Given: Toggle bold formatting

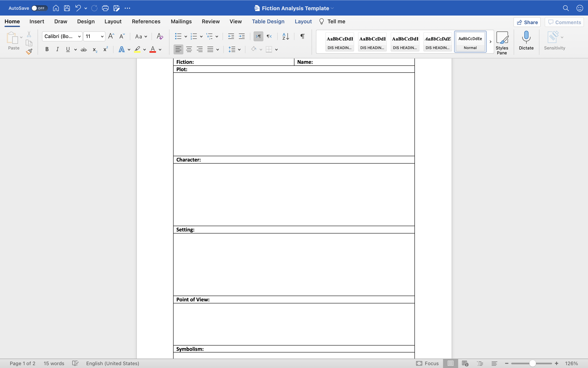Looking at the screenshot, I should 47,49.
